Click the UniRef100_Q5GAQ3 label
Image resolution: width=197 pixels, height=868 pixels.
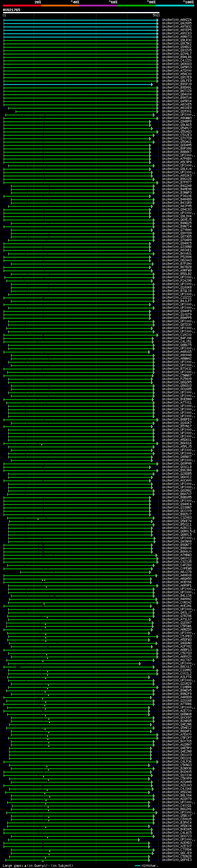177,132
